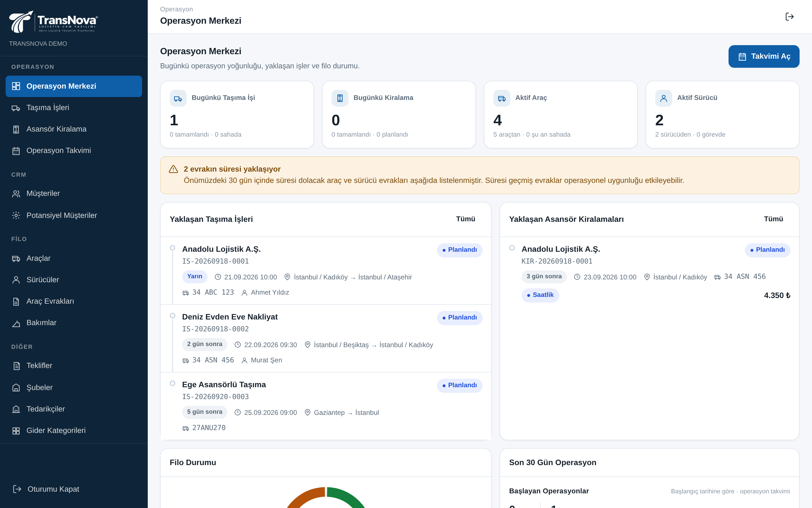The image size is (812, 508).
Task: Click the vehicle icon beside Araçlar
Action: (16, 258)
